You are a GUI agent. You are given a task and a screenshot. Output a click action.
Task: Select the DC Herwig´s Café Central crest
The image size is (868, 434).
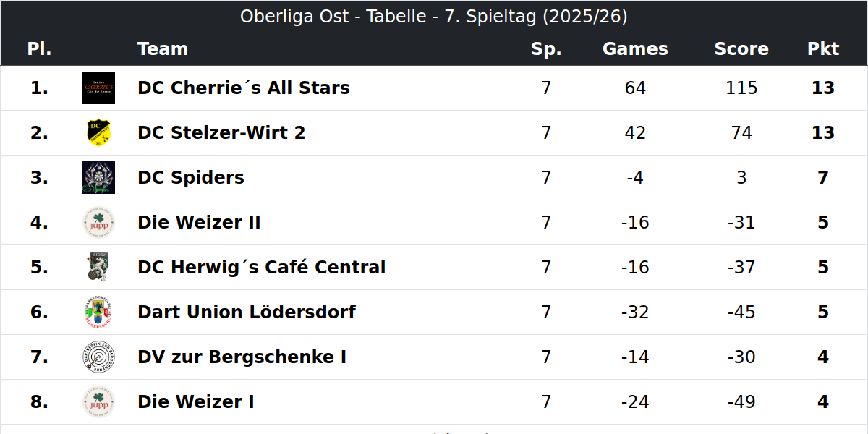tap(98, 268)
